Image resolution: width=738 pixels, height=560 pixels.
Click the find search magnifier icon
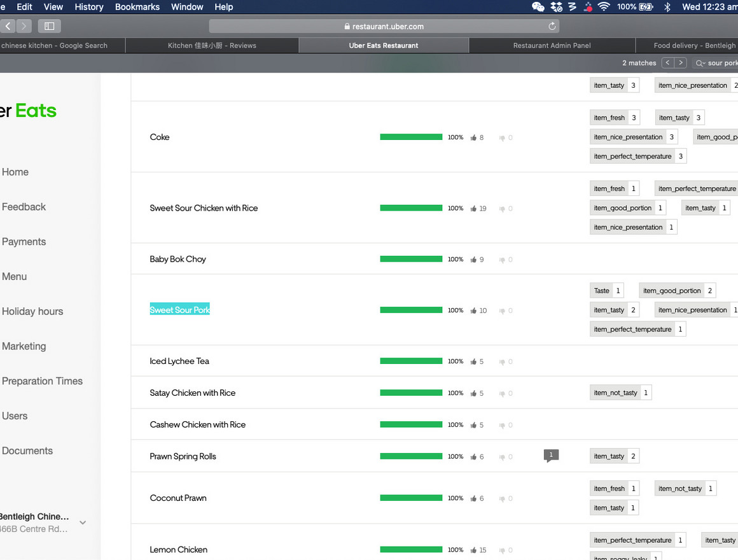point(700,63)
